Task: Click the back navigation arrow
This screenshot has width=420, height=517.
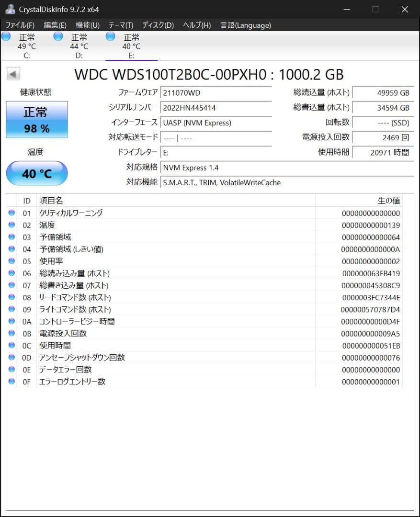Action: (13, 74)
